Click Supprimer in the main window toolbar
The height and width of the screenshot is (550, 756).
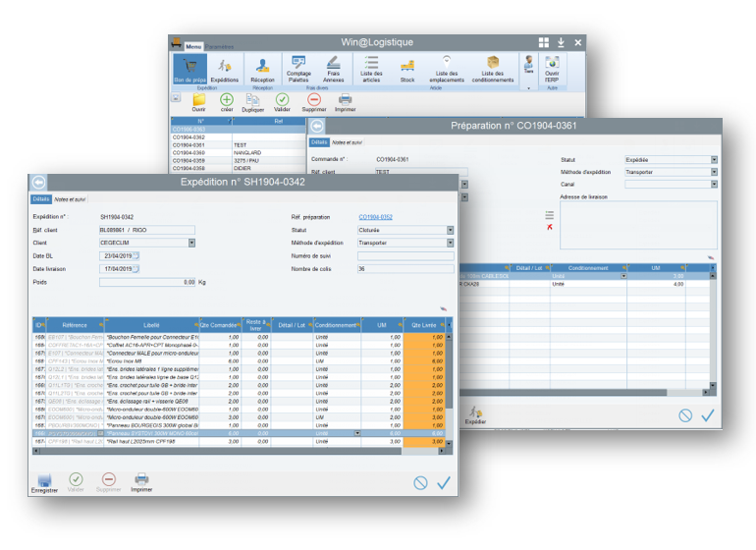314,103
